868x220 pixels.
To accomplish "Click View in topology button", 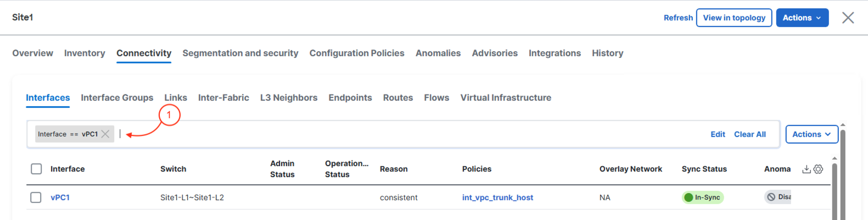I will pyautogui.click(x=734, y=18).
